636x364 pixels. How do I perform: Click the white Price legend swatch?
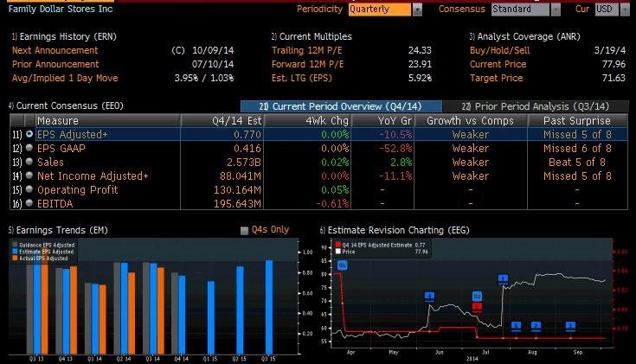point(337,252)
